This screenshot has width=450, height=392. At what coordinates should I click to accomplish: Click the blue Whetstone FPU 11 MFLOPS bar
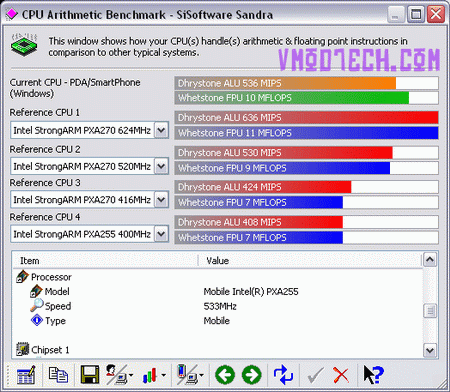click(306, 133)
